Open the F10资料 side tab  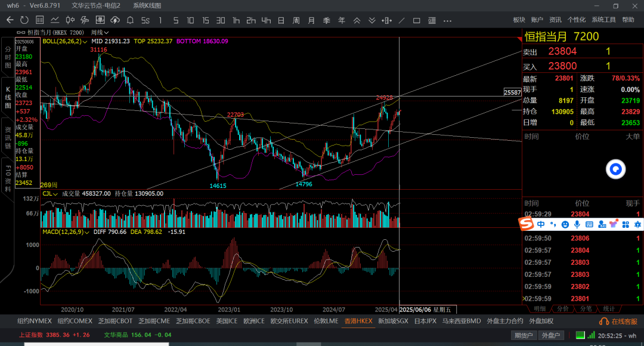point(8,179)
